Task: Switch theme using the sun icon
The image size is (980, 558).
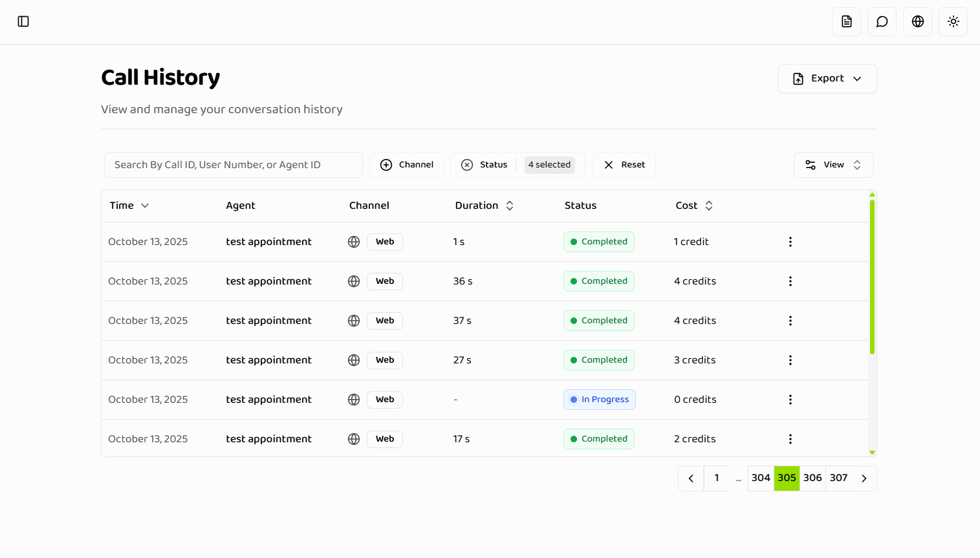Action: click(x=953, y=21)
